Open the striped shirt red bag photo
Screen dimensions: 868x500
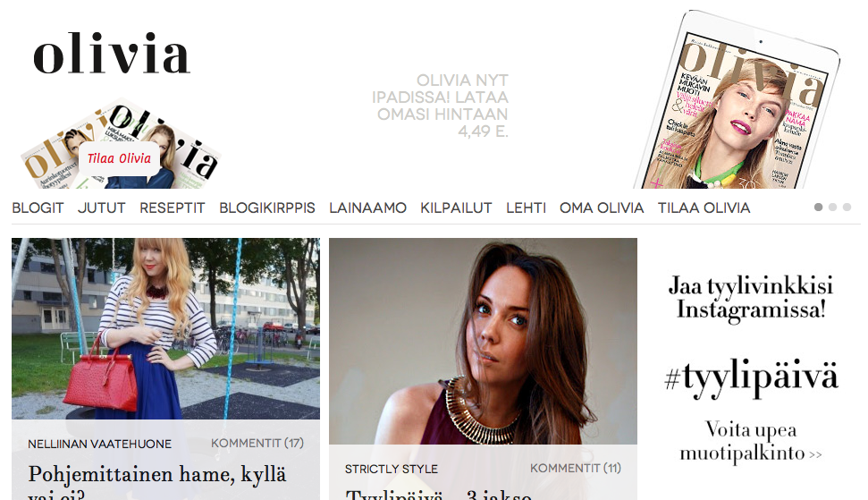coord(165,329)
